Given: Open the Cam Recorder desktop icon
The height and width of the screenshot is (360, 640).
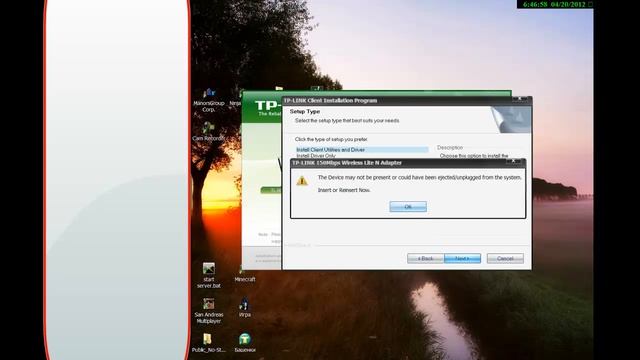Looking at the screenshot, I should click(x=209, y=131).
